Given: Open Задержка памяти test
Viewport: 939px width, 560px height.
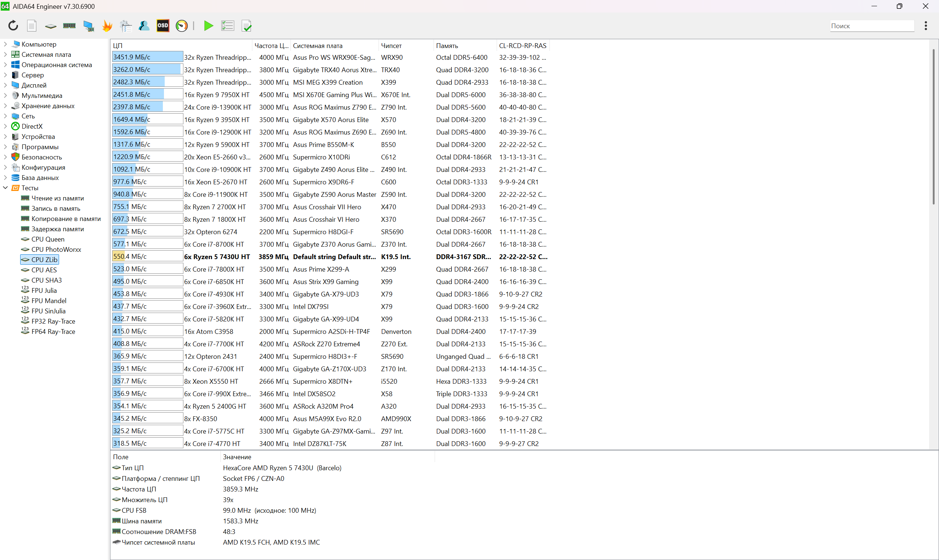Looking at the screenshot, I should click(x=57, y=229).
